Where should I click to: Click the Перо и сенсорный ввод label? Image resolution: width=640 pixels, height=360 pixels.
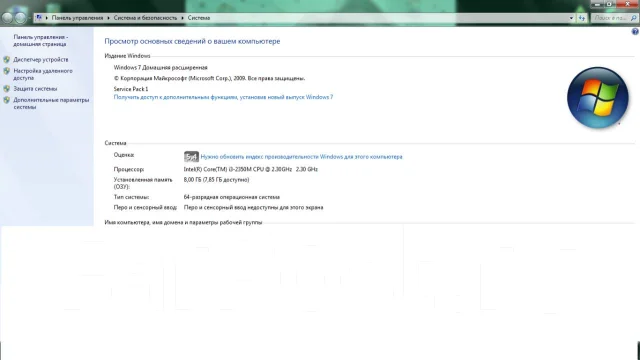coord(145,208)
